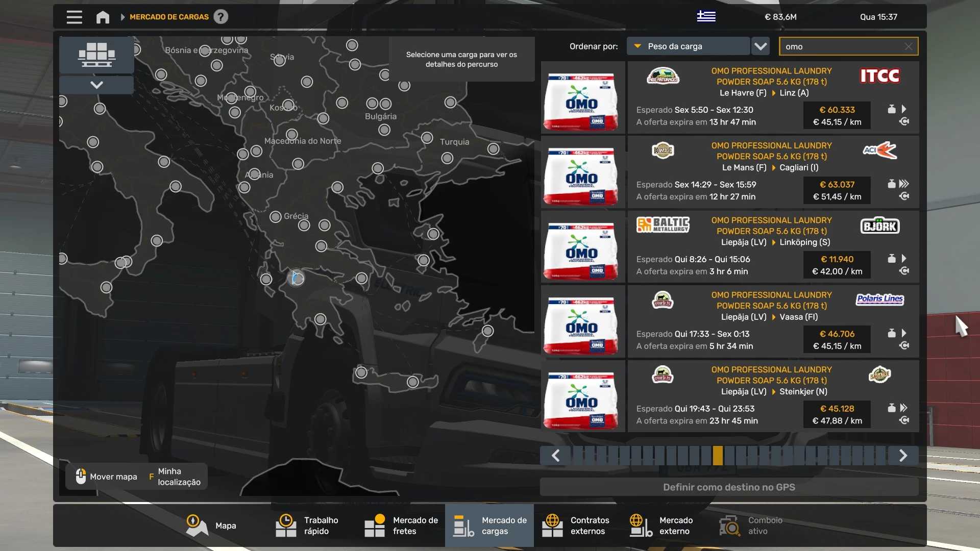The image size is (980, 551).
Task: Select OMO cargo thumbnail for Linköping job
Action: 583,247
